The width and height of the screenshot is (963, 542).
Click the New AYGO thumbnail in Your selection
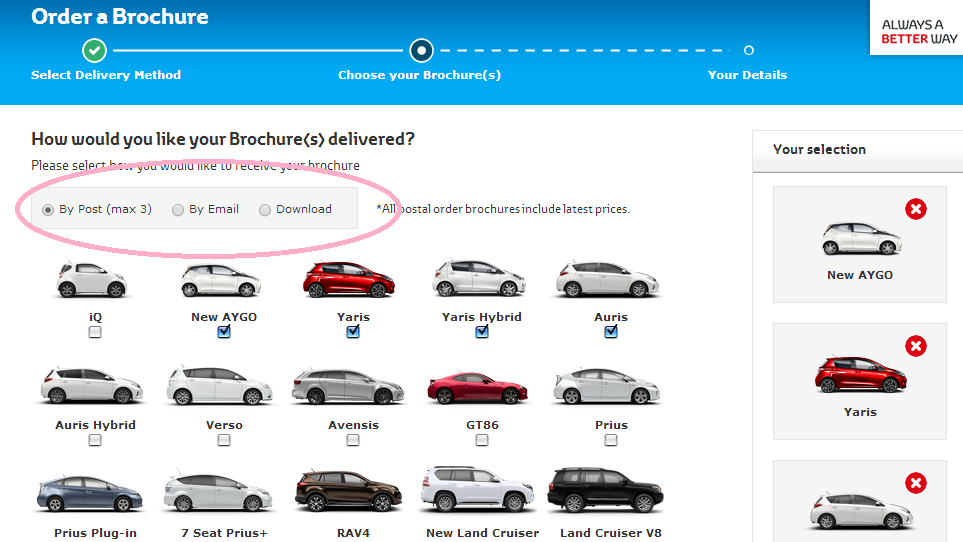(862, 239)
